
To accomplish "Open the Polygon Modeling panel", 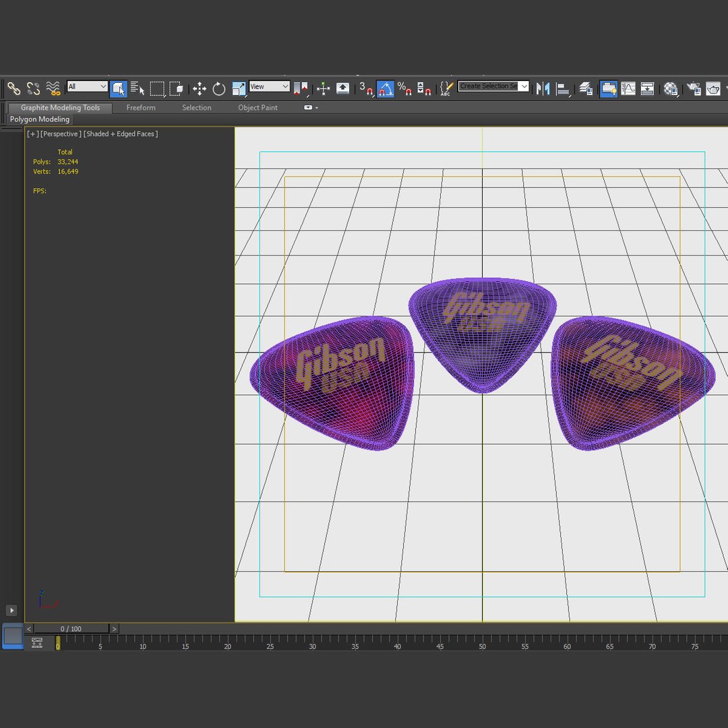I will pos(40,119).
